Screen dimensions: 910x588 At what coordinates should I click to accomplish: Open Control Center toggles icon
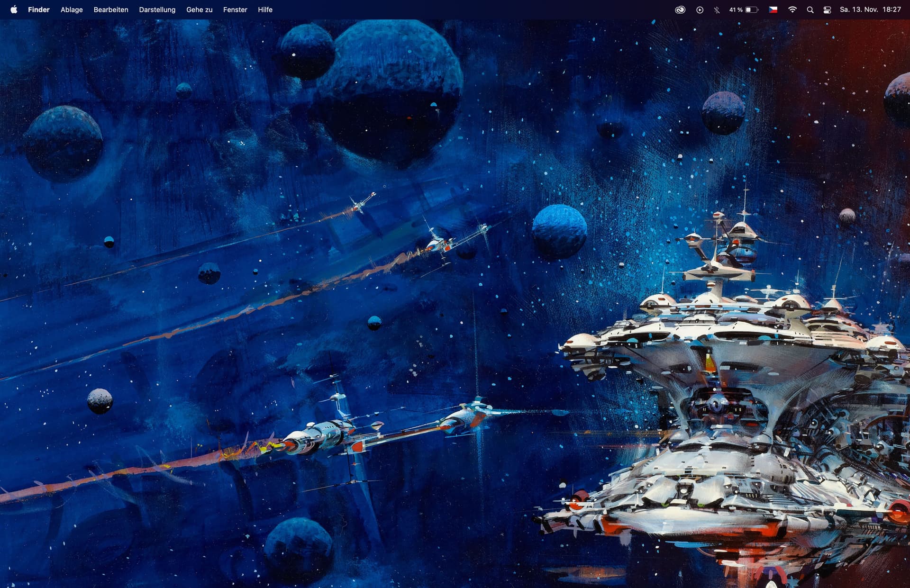coord(827,9)
